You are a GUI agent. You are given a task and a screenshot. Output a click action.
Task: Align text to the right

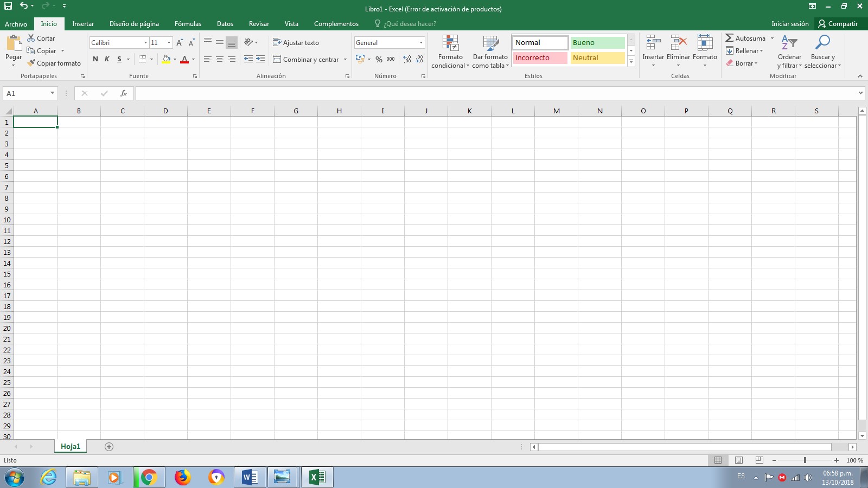(x=232, y=59)
